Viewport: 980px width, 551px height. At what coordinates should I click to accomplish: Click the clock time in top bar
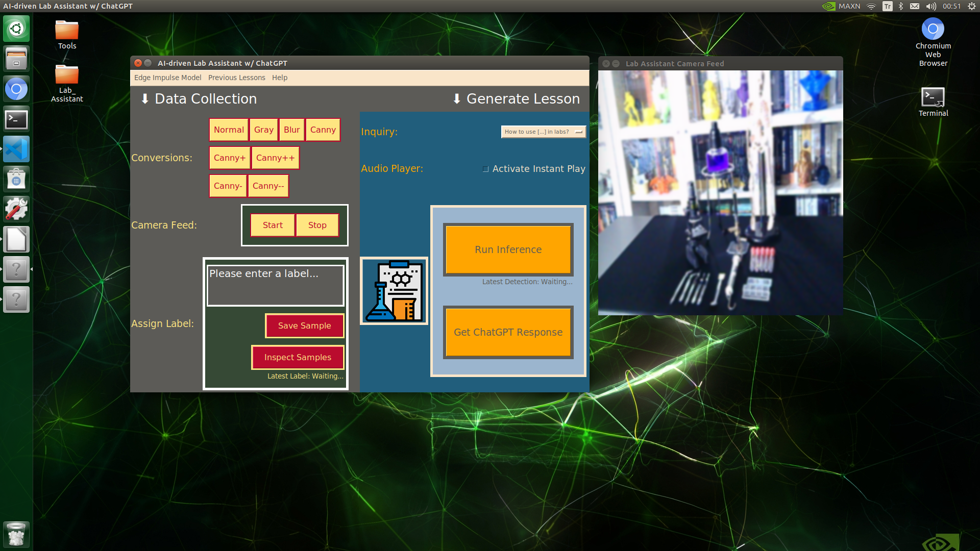pyautogui.click(x=952, y=6)
